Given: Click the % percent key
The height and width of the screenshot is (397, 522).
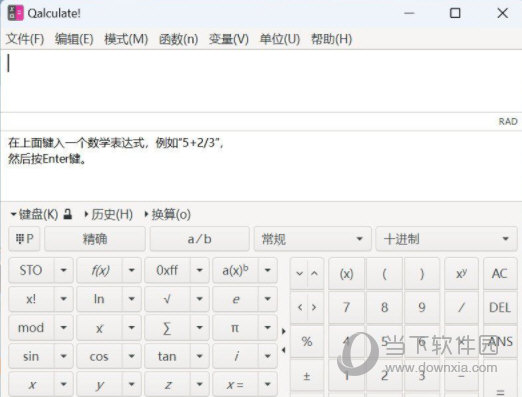Looking at the screenshot, I should (x=307, y=341).
